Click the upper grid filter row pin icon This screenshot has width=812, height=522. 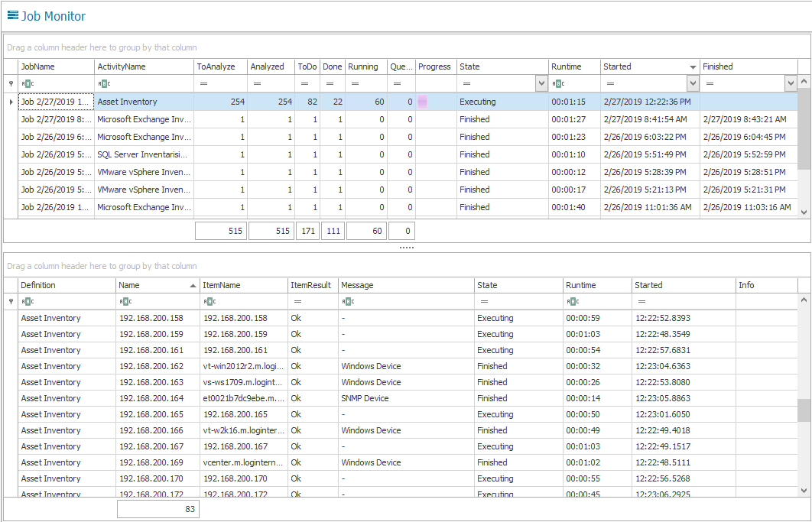point(11,83)
